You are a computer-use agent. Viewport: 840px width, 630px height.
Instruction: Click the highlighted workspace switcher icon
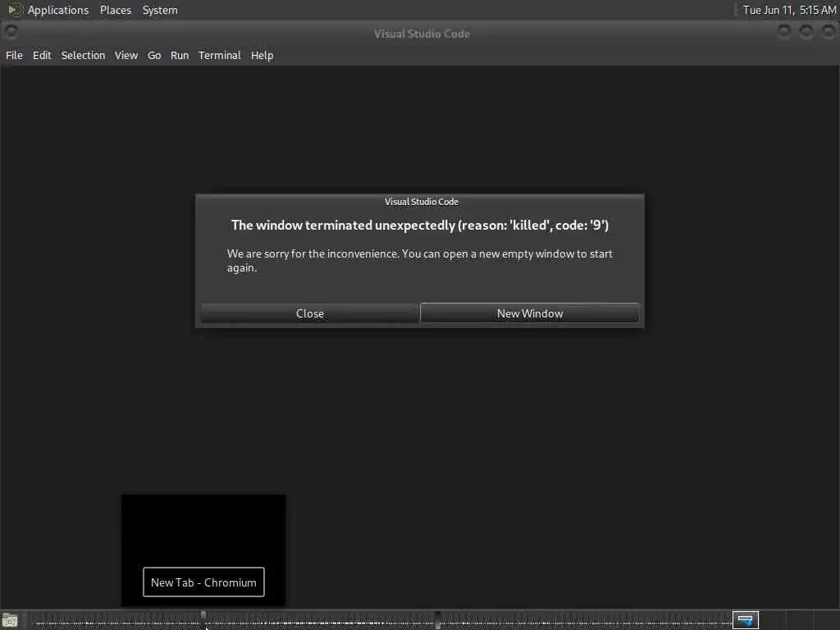pyautogui.click(x=745, y=620)
